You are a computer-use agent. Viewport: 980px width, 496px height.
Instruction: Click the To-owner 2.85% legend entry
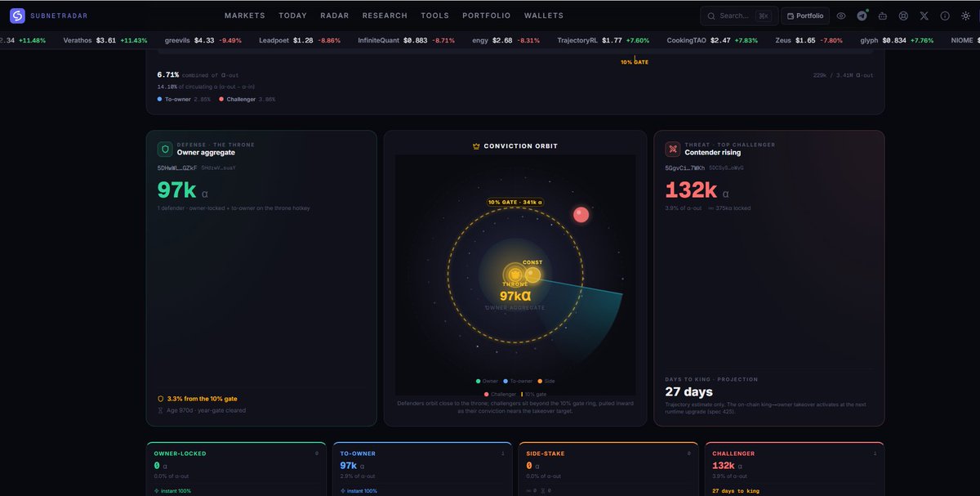[184, 99]
